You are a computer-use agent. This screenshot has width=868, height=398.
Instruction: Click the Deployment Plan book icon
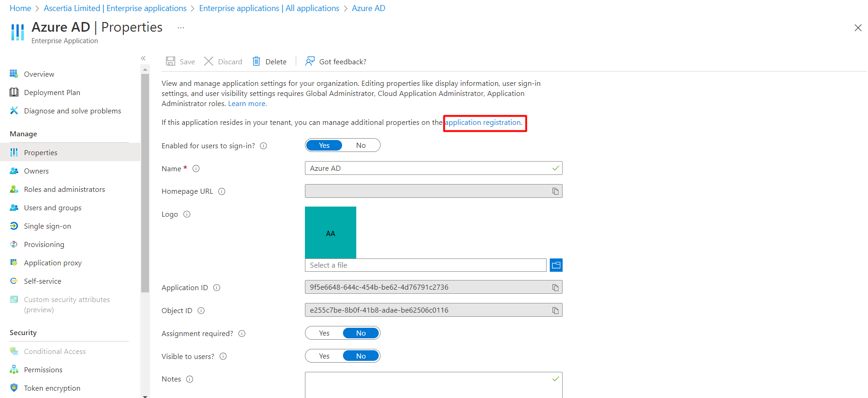click(x=14, y=92)
